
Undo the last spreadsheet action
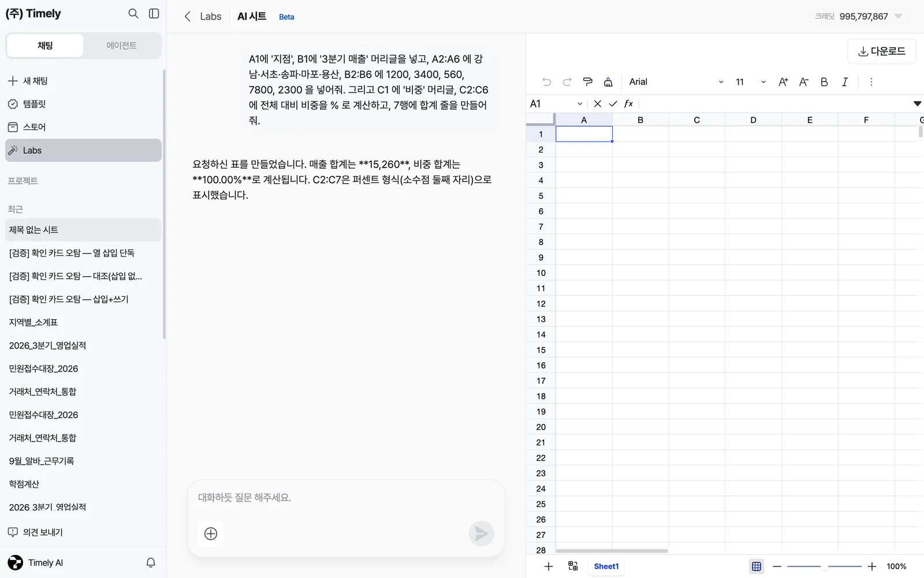click(x=546, y=82)
